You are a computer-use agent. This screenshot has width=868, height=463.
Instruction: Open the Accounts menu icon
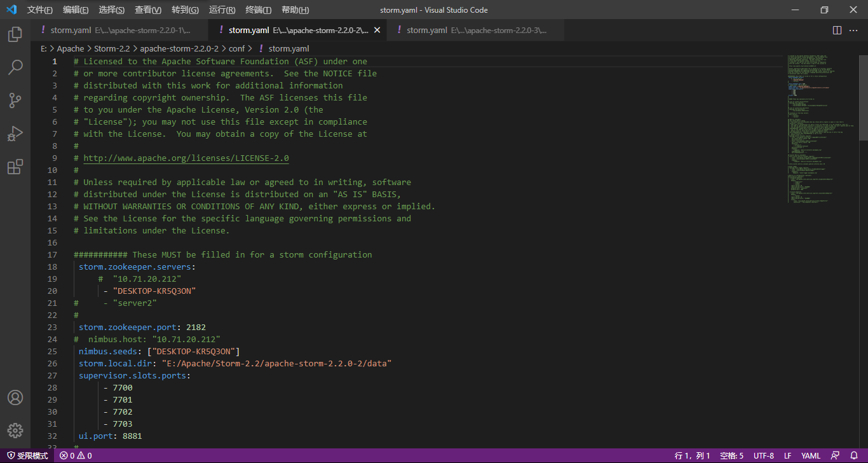[15, 397]
